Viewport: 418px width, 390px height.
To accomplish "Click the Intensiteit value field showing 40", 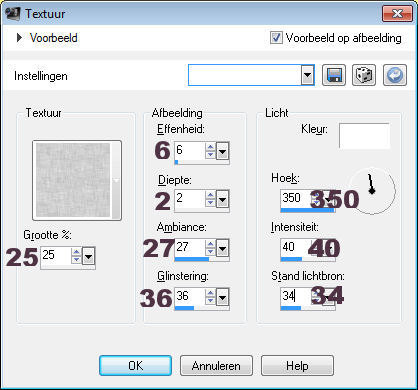I will 295,248.
